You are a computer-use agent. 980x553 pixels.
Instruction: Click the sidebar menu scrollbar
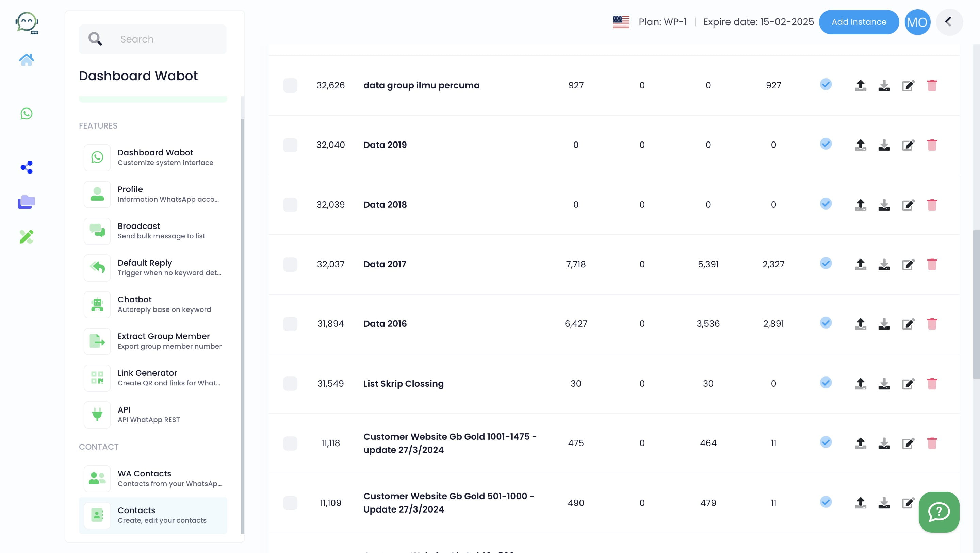coord(242,326)
